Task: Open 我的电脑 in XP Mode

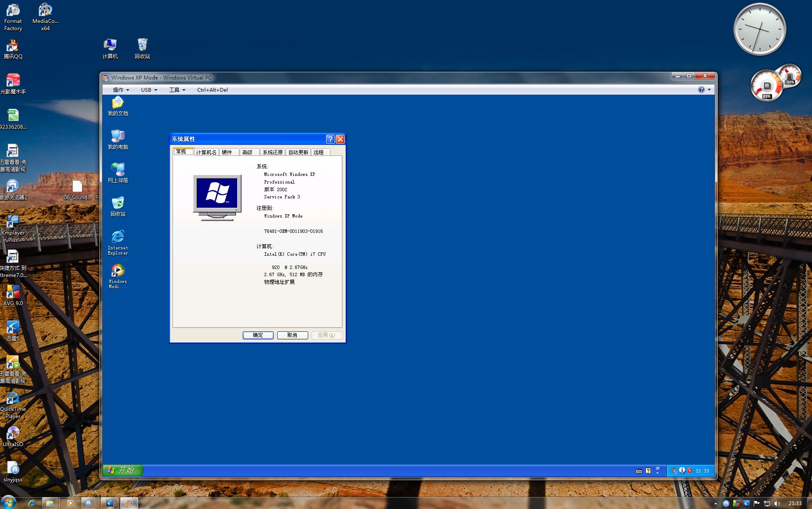Action: [118, 140]
